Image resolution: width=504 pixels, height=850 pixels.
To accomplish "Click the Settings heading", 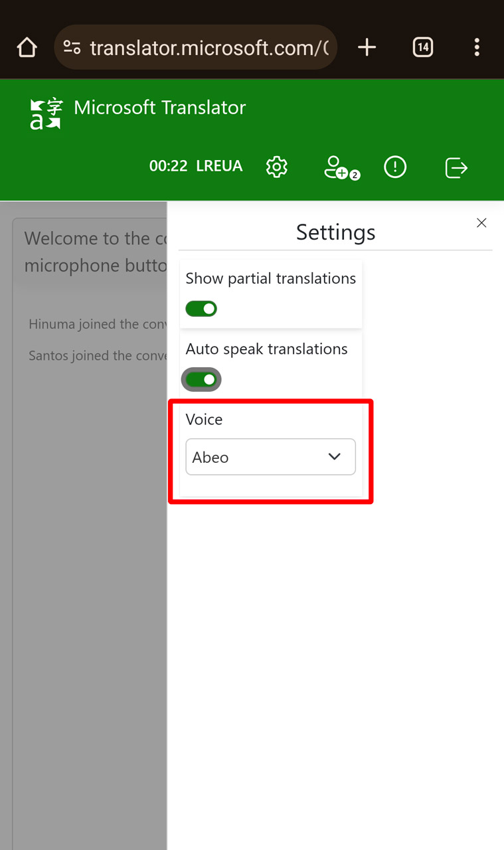I will pyautogui.click(x=336, y=232).
